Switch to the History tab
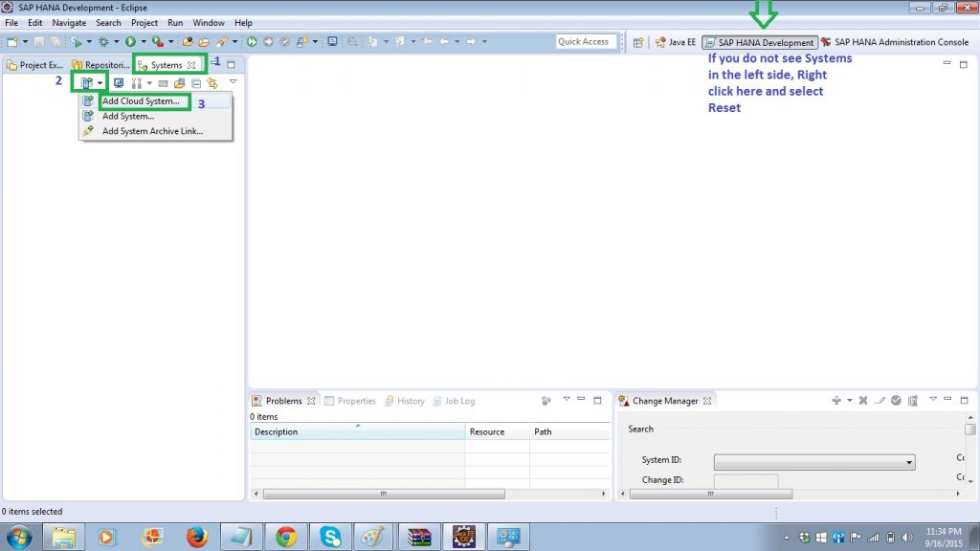Image resolution: width=980 pixels, height=551 pixels. click(405, 401)
